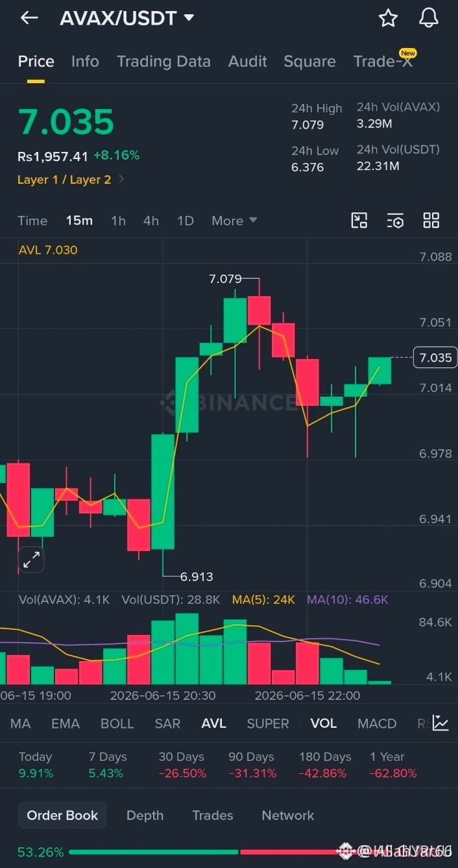Tap the +8.16% price change
Screen dimensions: 458x868
point(116,156)
